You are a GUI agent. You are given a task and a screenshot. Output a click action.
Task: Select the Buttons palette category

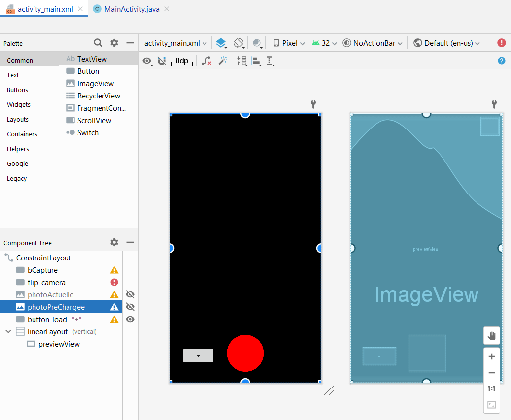(17, 90)
